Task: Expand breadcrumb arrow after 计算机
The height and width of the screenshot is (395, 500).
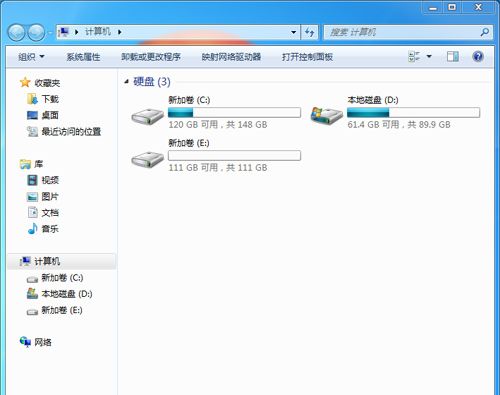Action: pyautogui.click(x=120, y=32)
